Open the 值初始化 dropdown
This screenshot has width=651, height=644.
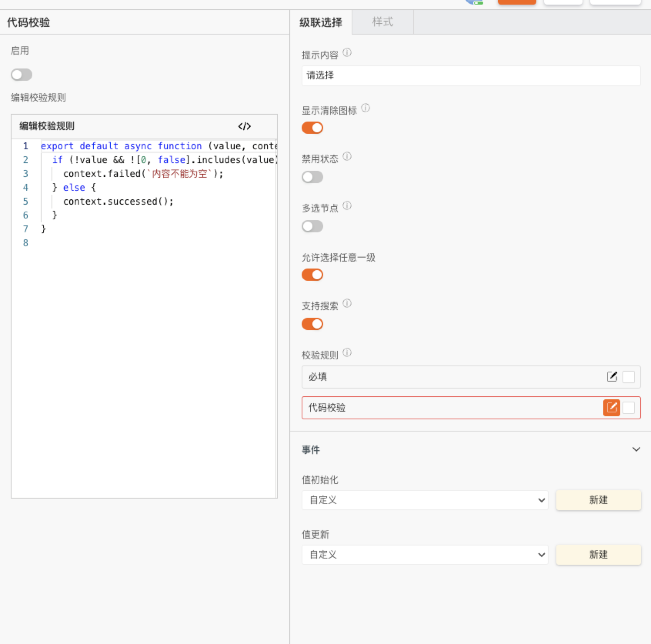(425, 500)
